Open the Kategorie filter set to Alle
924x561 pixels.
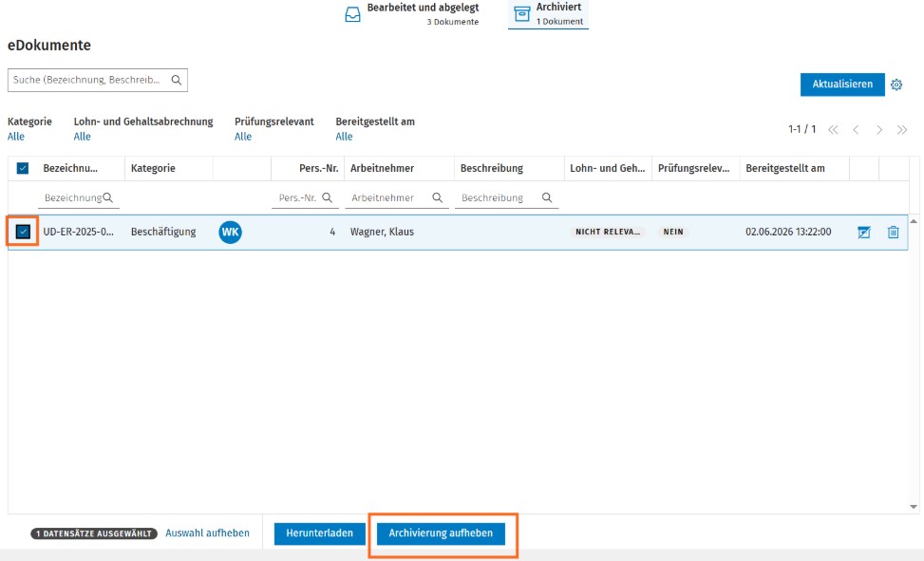point(16,137)
